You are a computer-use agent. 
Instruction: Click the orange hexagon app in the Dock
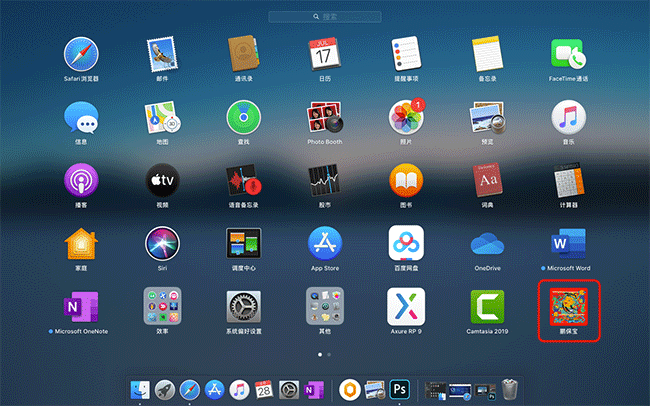pos(349,390)
